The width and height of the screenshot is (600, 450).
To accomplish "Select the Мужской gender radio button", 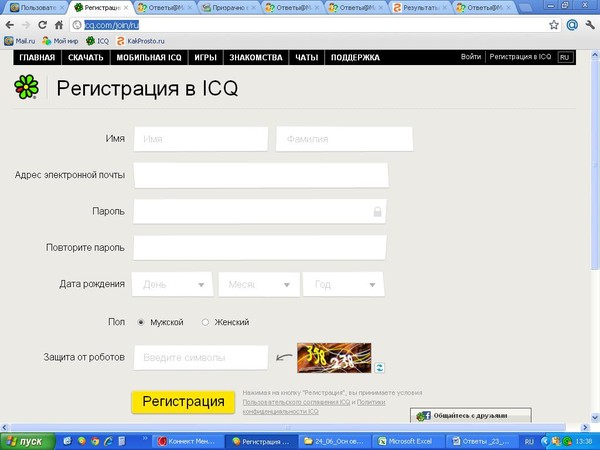I will coord(141,322).
